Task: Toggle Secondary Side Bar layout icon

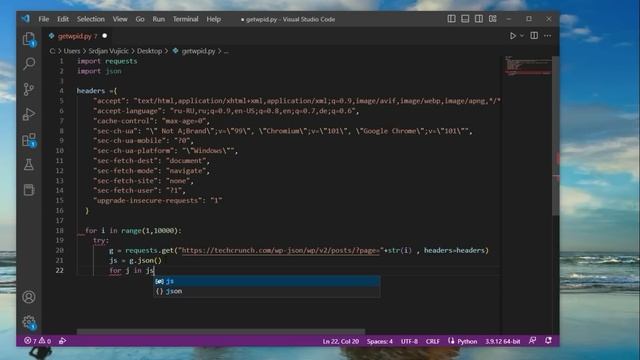Action: tap(479, 19)
